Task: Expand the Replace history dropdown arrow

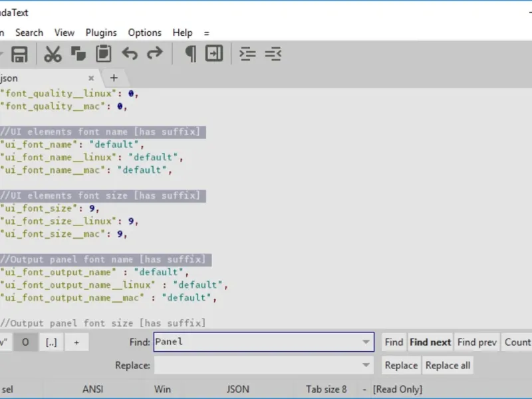Action: (x=366, y=365)
